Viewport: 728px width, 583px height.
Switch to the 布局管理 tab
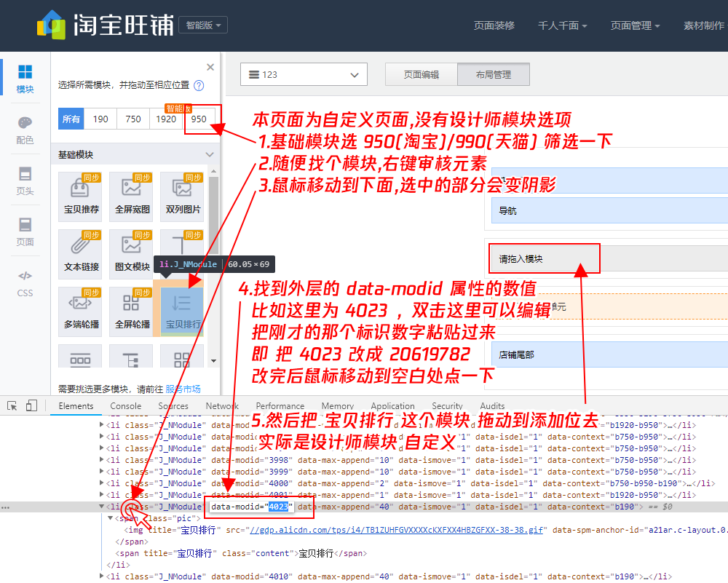pos(493,74)
